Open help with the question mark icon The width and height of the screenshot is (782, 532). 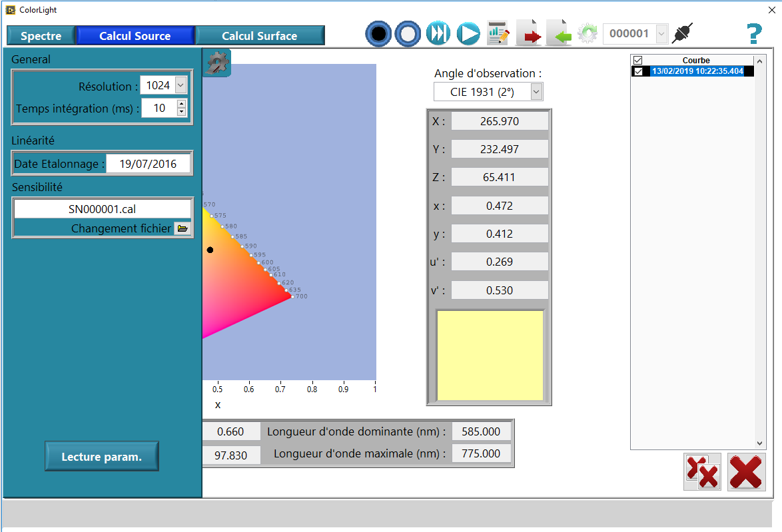tap(754, 34)
